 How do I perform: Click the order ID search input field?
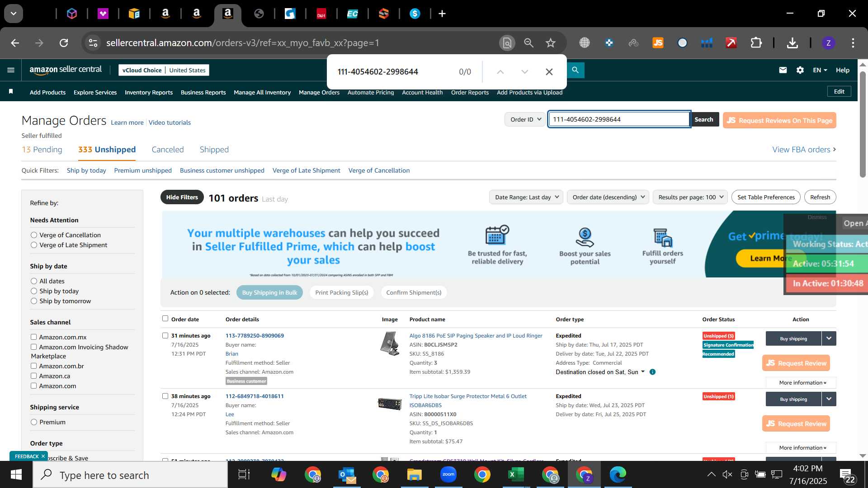(x=619, y=119)
